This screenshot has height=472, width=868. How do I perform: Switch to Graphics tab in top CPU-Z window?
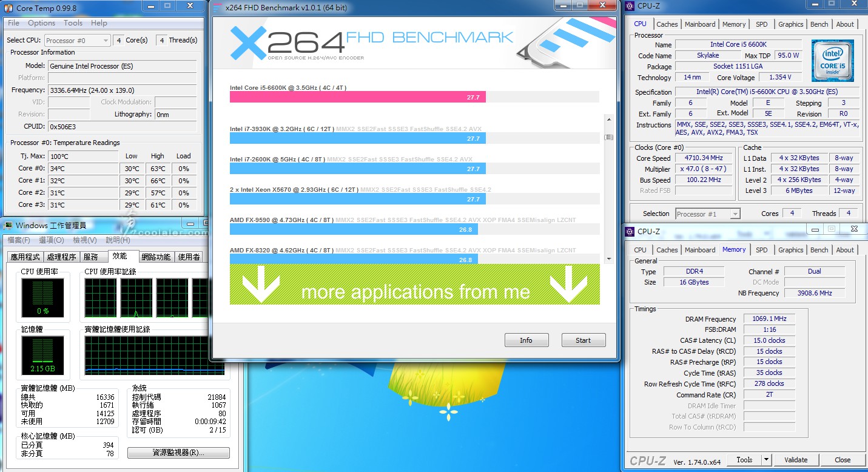(790, 24)
